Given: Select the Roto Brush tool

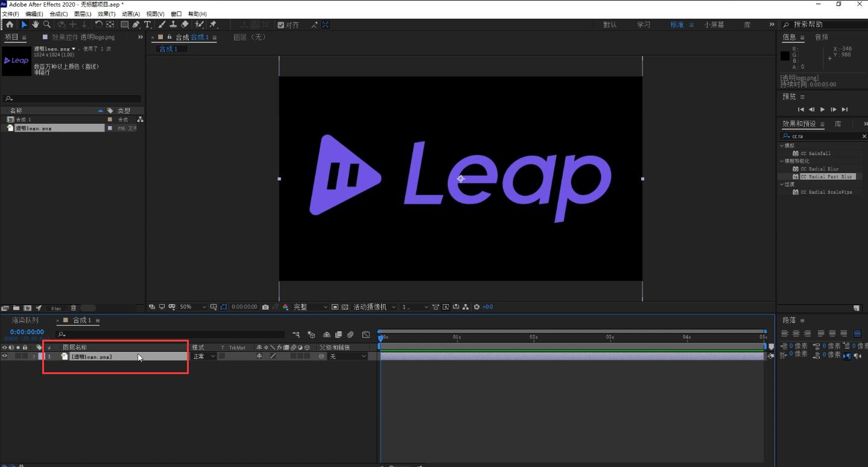Looking at the screenshot, I should [x=199, y=25].
